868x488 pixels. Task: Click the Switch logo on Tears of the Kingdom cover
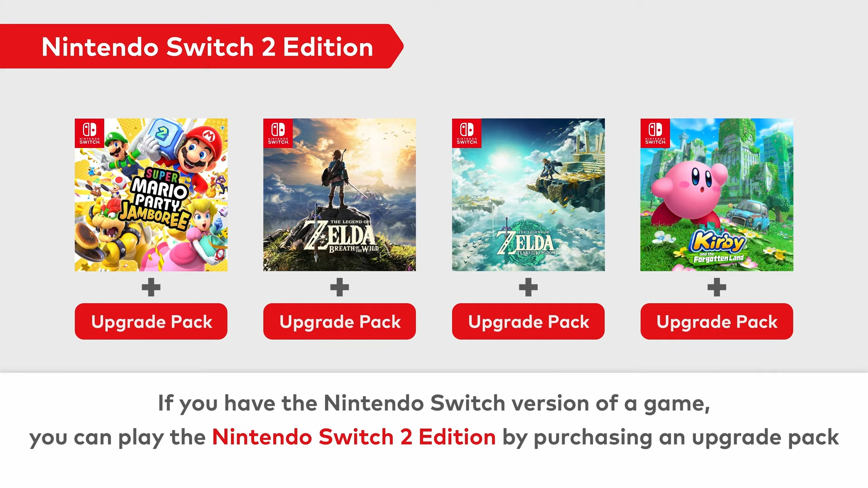coord(467,133)
